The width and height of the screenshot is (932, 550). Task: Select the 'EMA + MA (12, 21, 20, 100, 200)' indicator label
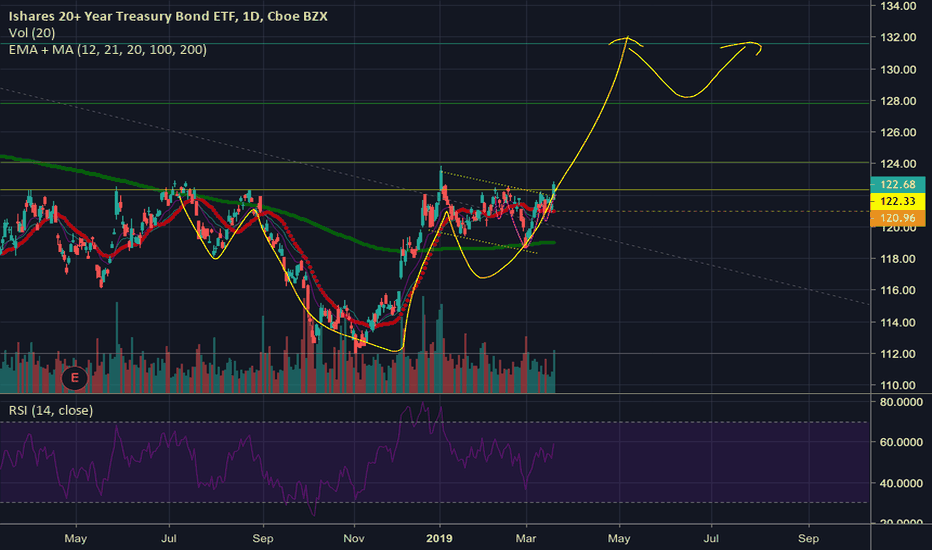108,49
